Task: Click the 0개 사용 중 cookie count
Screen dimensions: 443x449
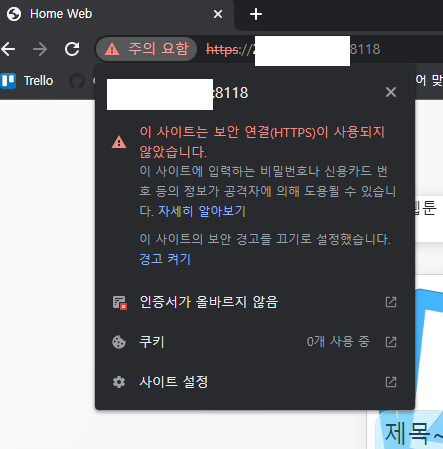Action: click(x=338, y=342)
